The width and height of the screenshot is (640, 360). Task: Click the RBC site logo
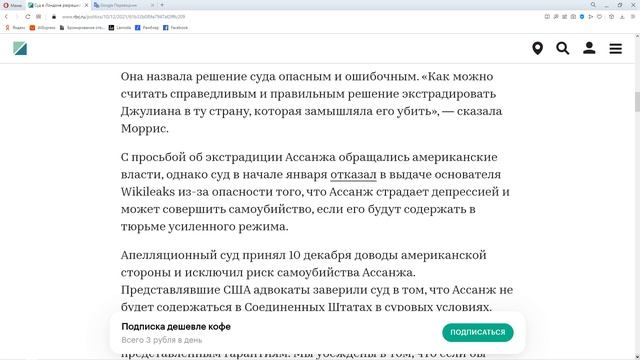pos(20,48)
